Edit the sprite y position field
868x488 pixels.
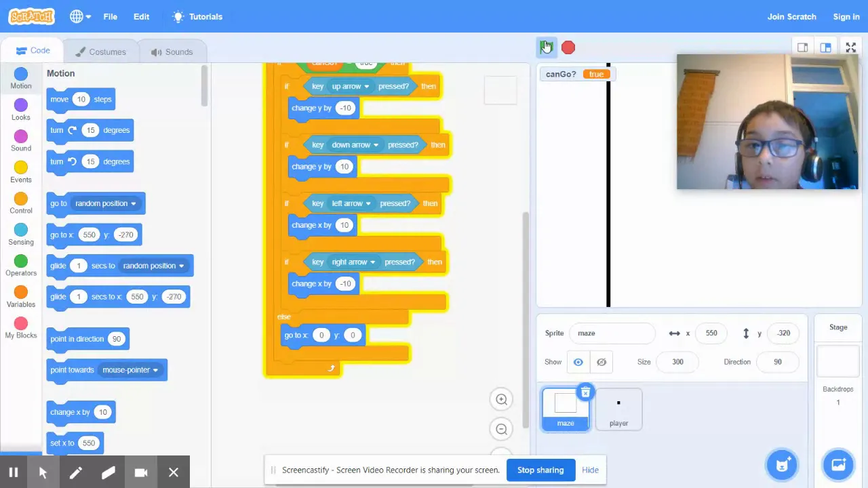(x=783, y=333)
